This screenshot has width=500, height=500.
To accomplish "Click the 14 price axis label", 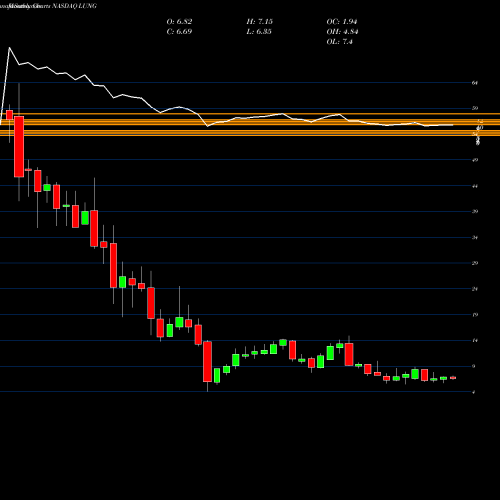I will (x=475, y=340).
